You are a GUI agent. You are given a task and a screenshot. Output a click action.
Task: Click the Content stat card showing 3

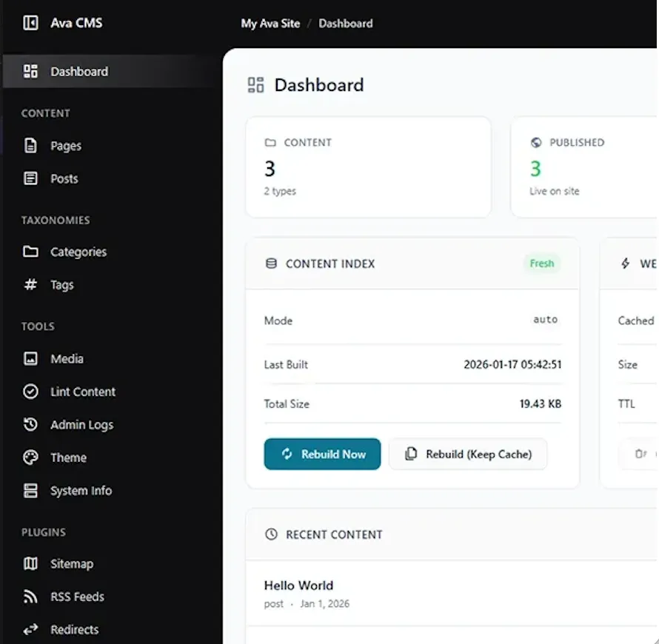(x=368, y=167)
